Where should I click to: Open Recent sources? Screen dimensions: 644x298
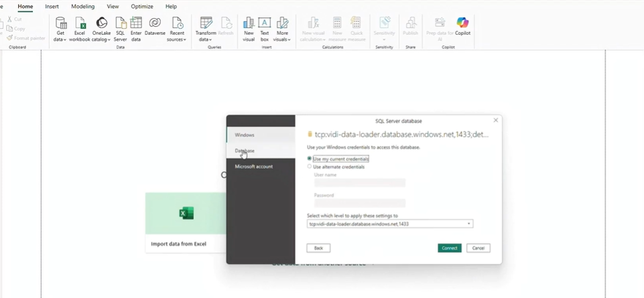(177, 29)
